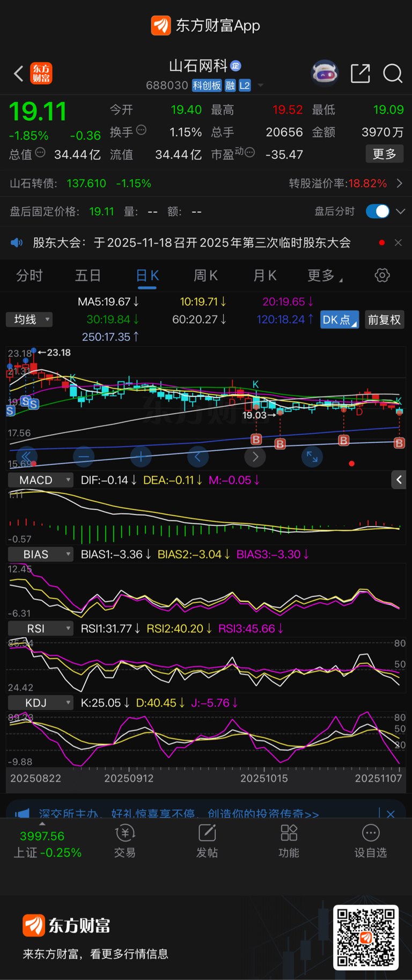This screenshot has height=980, width=412.
Task: Tap the MA5:19.67 value
Action: click(108, 302)
